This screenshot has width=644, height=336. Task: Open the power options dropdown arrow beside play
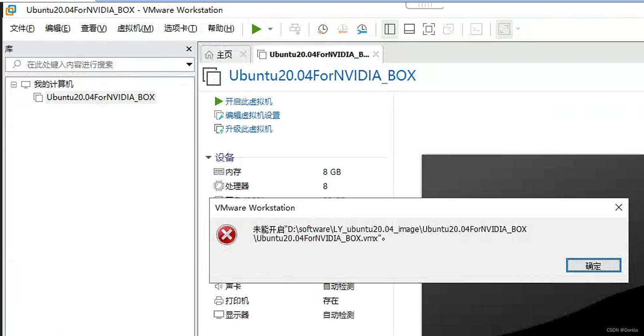(270, 29)
